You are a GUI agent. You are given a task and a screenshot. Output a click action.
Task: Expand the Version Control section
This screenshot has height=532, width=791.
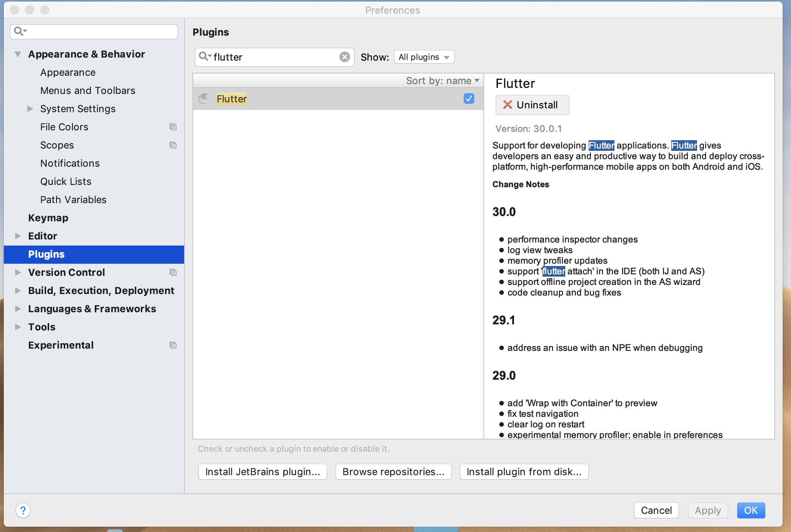click(18, 272)
